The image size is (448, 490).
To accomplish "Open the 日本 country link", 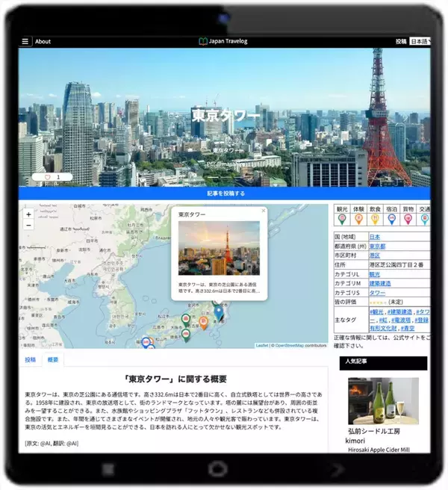I will point(375,237).
